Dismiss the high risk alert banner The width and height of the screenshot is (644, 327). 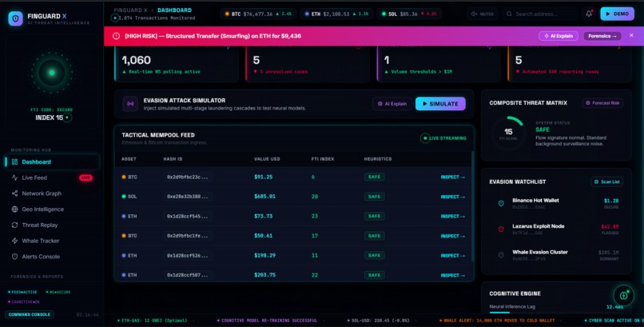point(631,36)
